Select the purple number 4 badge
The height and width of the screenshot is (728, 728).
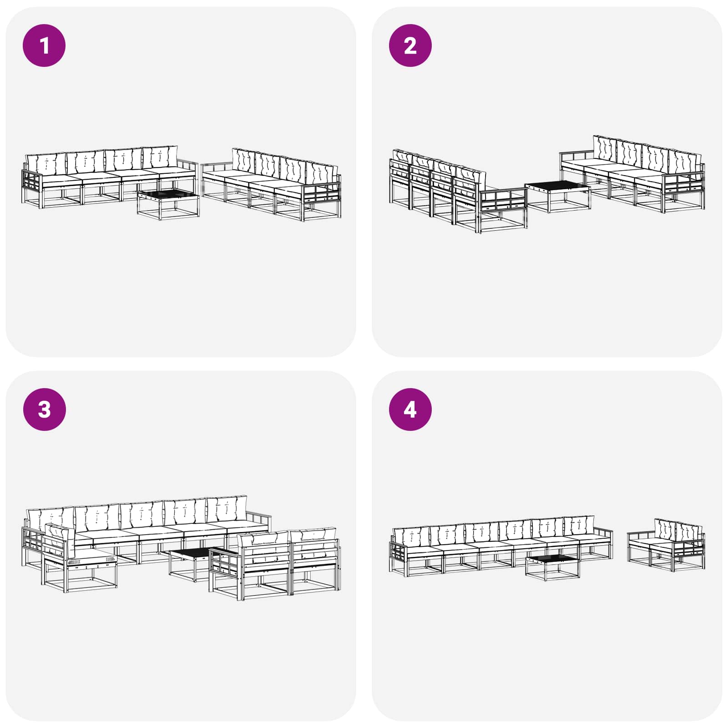click(x=410, y=409)
